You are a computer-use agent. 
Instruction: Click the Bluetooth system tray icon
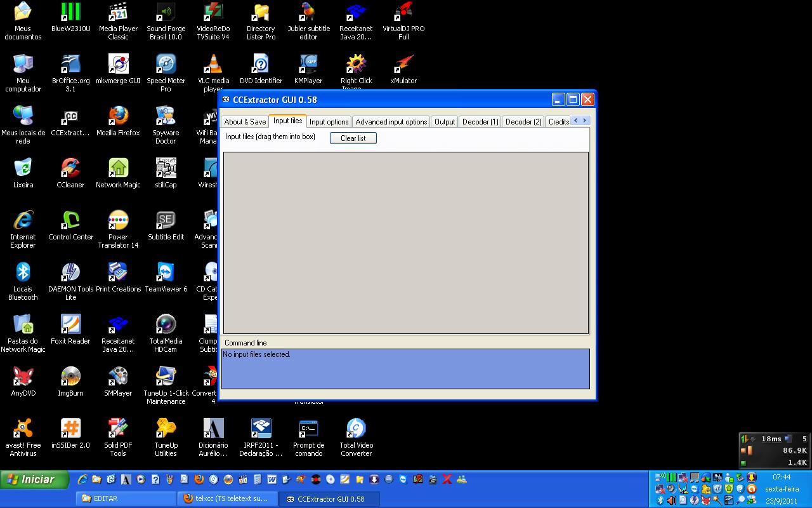[660, 500]
